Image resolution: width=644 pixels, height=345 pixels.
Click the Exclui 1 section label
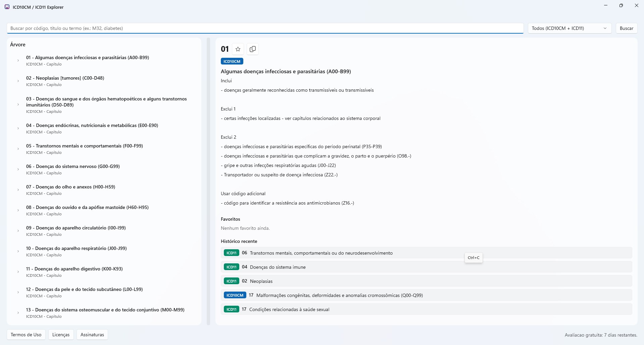228,109
